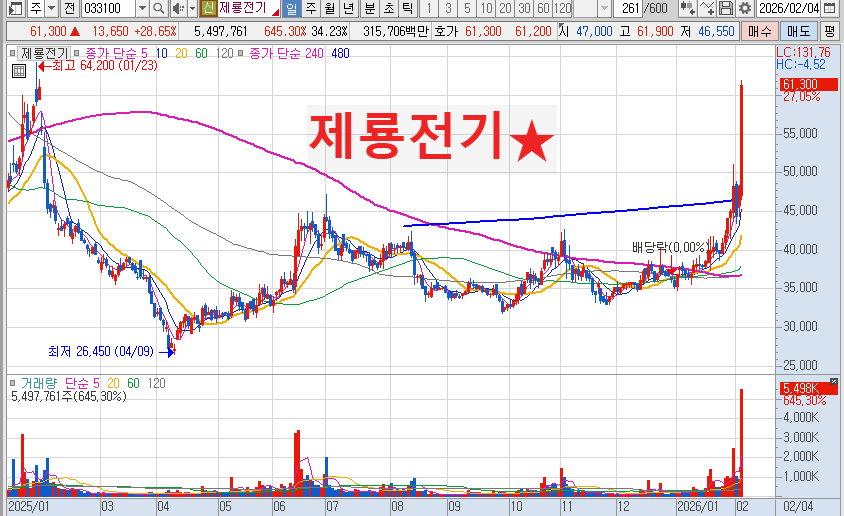
Task: Click the square marker before 거래량 legend
Action: pos(12,383)
